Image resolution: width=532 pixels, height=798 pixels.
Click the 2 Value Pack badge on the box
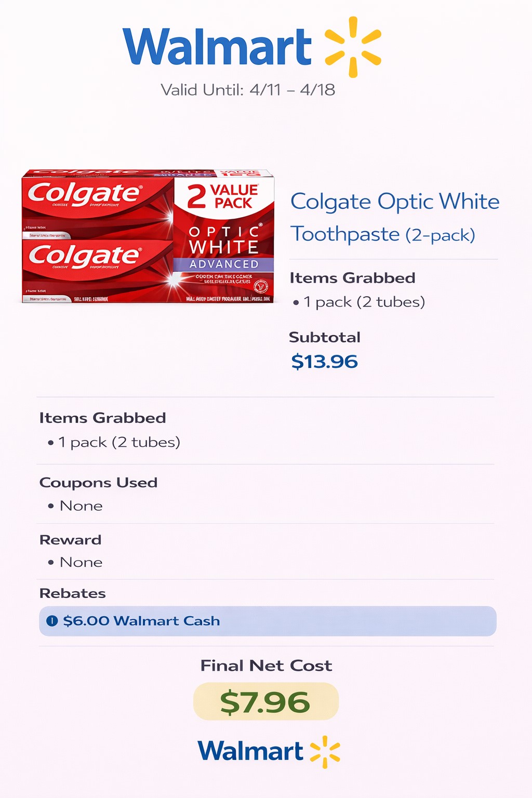tap(223, 196)
